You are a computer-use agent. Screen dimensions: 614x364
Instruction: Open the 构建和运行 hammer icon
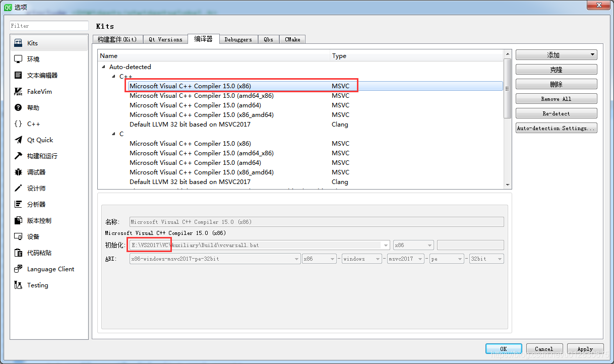18,156
